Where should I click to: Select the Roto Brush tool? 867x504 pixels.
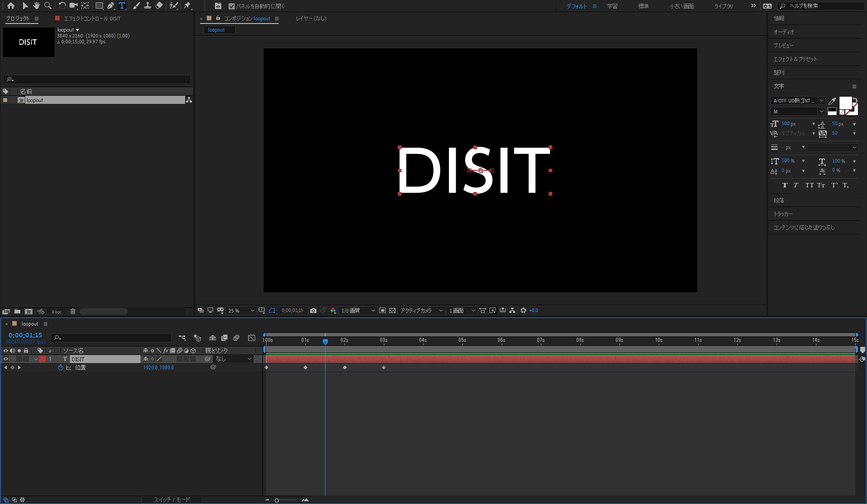point(173,6)
